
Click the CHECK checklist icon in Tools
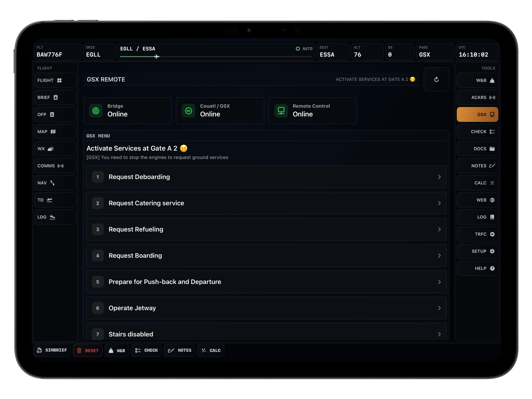click(492, 132)
